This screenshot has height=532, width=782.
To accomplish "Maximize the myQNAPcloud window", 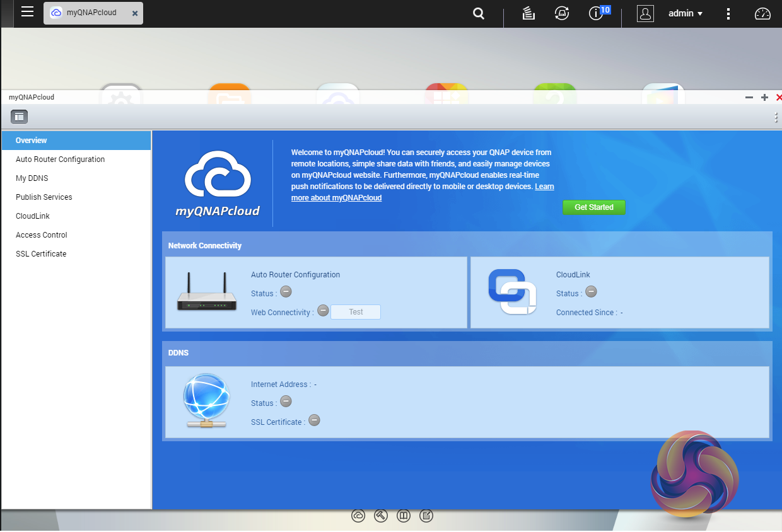I will tap(764, 98).
